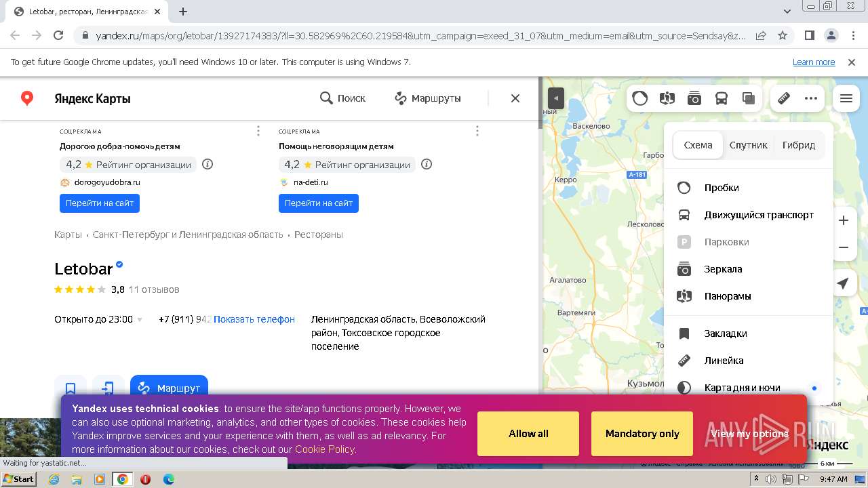
Task: Open dorogoyudobra.ru link
Action: click(x=107, y=182)
